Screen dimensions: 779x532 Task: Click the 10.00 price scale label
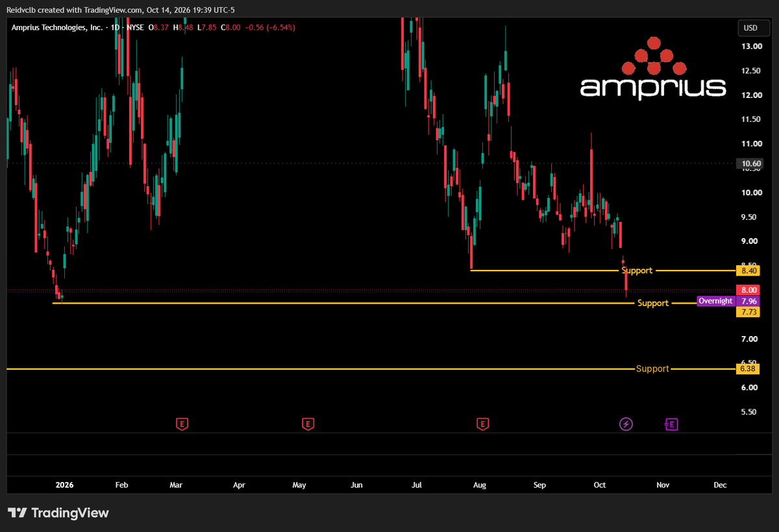point(752,193)
